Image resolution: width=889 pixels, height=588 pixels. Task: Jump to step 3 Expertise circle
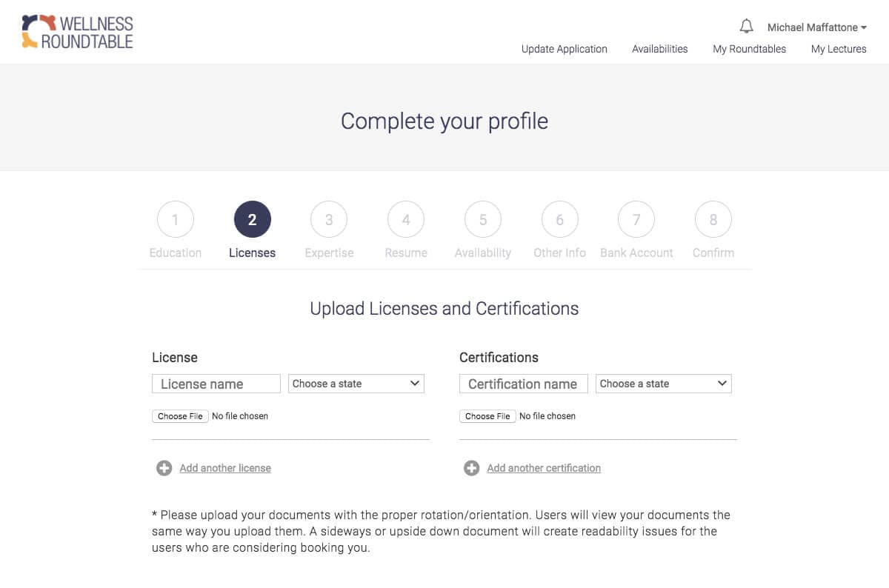(x=329, y=220)
